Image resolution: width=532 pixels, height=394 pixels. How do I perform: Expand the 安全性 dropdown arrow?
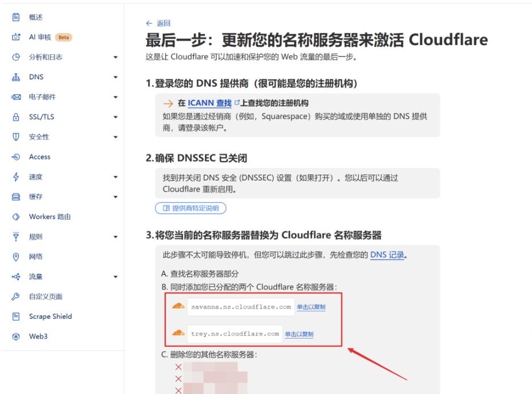click(x=116, y=137)
